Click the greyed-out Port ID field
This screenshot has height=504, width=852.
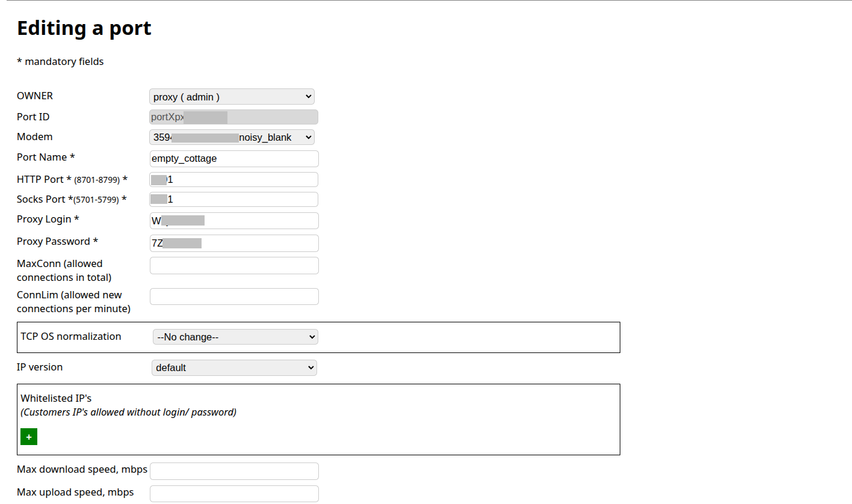(233, 117)
